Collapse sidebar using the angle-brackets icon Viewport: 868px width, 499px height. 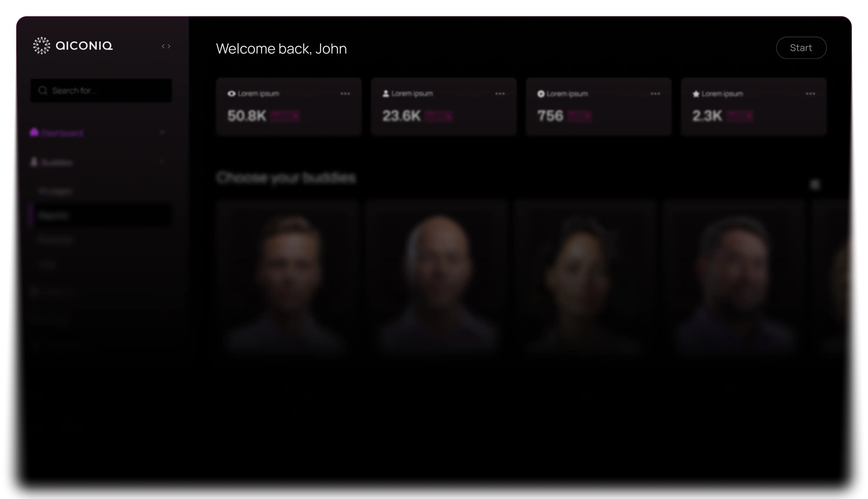click(166, 46)
